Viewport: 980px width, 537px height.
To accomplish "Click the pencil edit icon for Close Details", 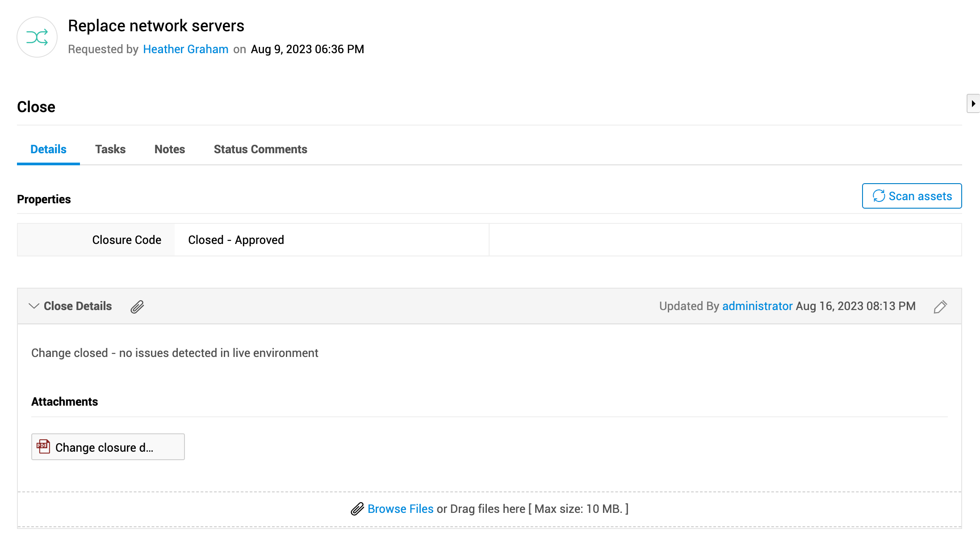I will [940, 306].
